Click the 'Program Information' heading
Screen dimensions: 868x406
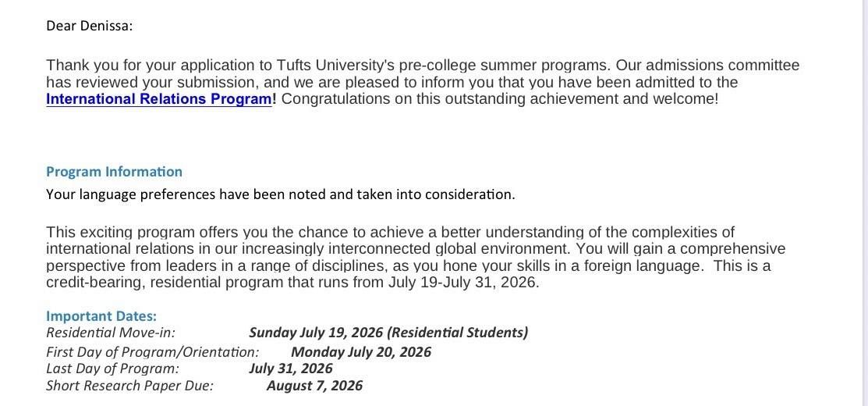pos(114,172)
